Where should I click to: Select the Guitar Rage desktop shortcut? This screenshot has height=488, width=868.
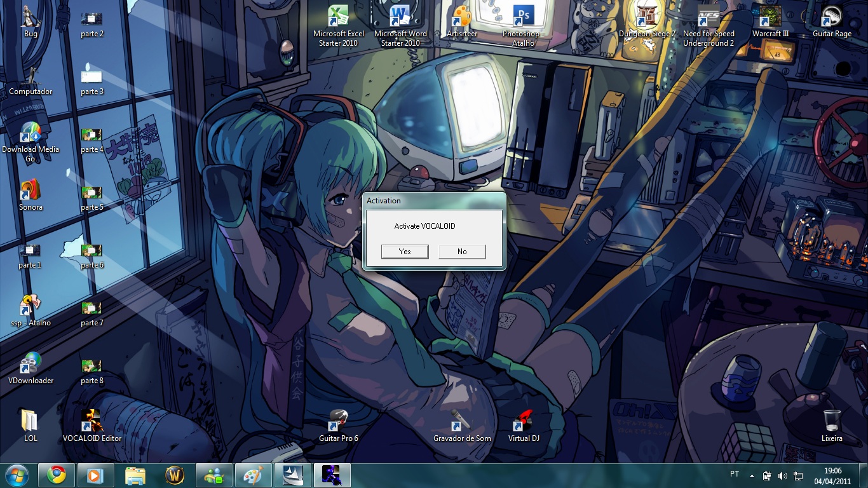[x=832, y=22]
